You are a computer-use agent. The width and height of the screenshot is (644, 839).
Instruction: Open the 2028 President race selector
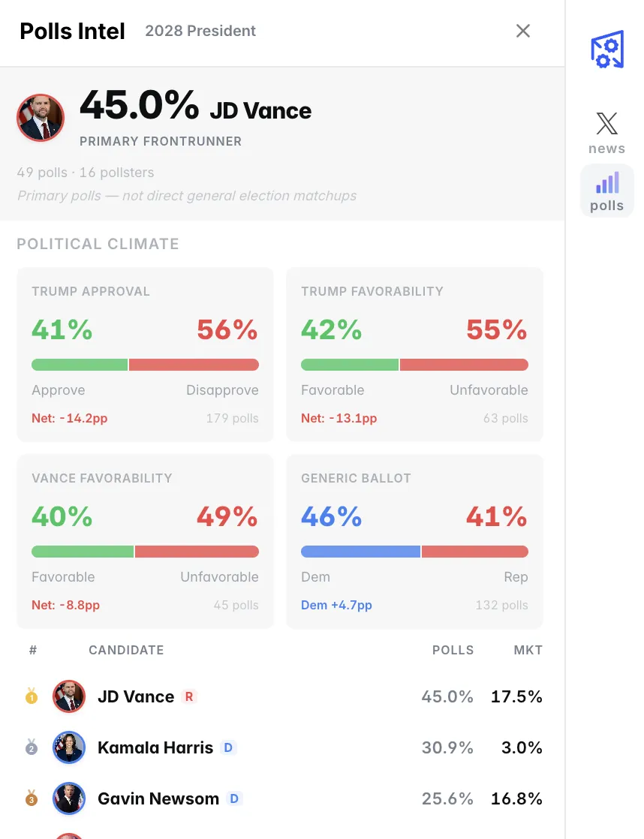[200, 31]
